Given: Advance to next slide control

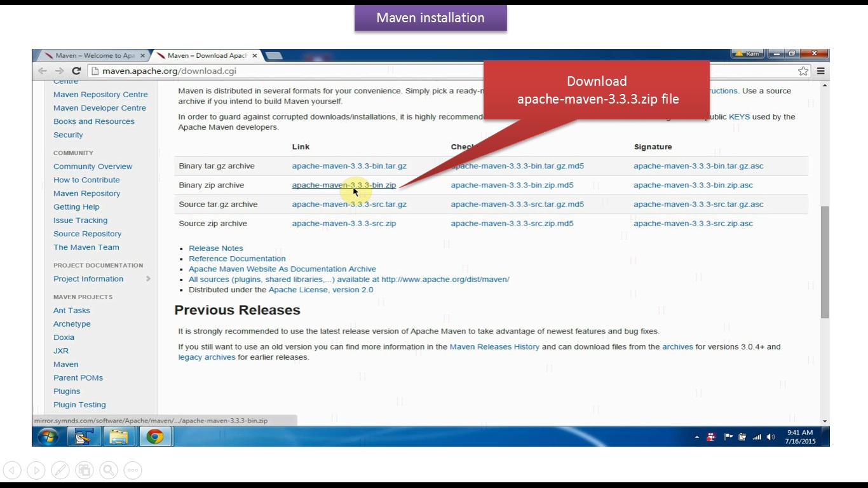Looking at the screenshot, I should (36, 470).
